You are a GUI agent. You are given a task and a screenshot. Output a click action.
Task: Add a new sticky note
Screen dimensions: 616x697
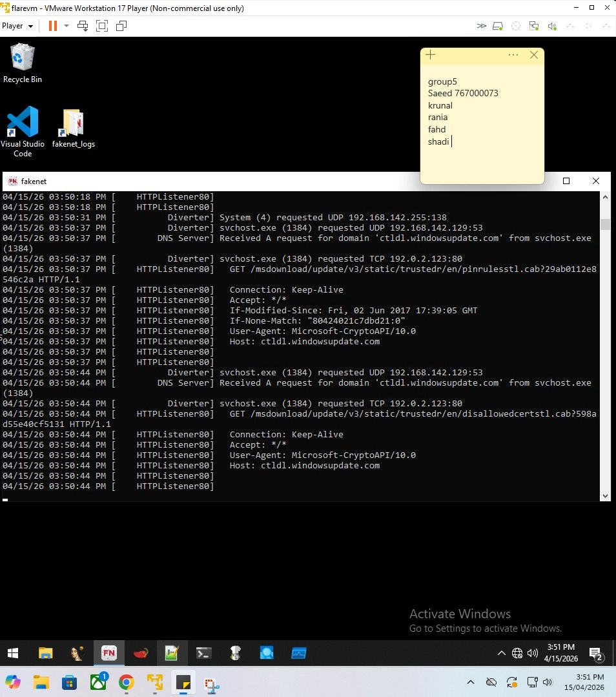pyautogui.click(x=431, y=55)
